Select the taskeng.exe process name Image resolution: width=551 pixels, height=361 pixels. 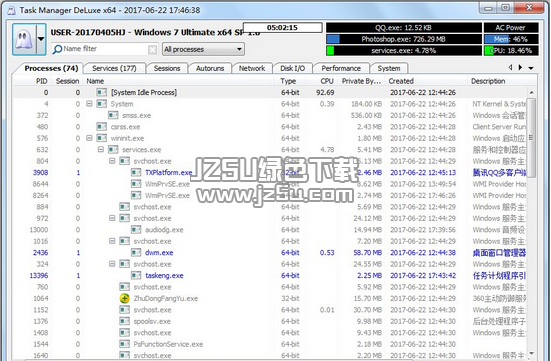click(164, 275)
